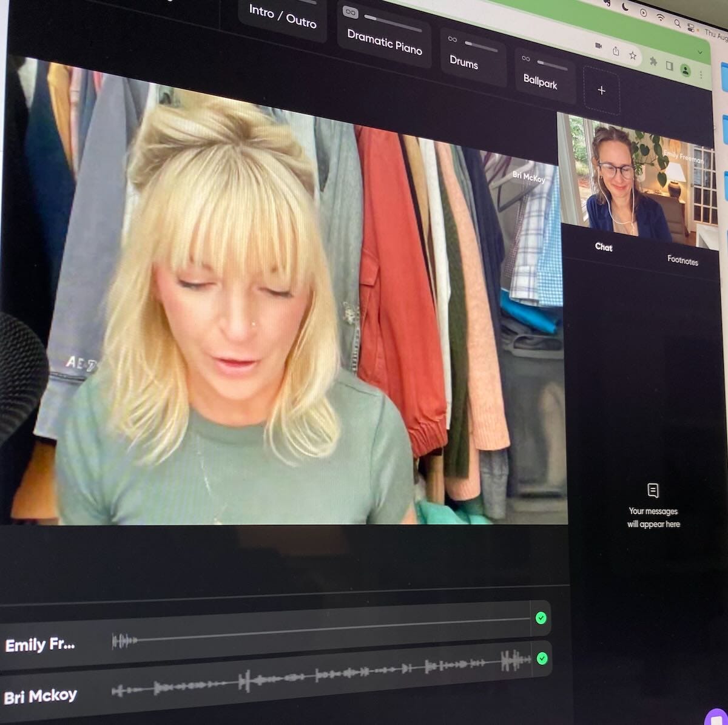Click the 'Emily Freeman' name overlay on thumbnail
The image size is (728, 725).
[684, 156]
